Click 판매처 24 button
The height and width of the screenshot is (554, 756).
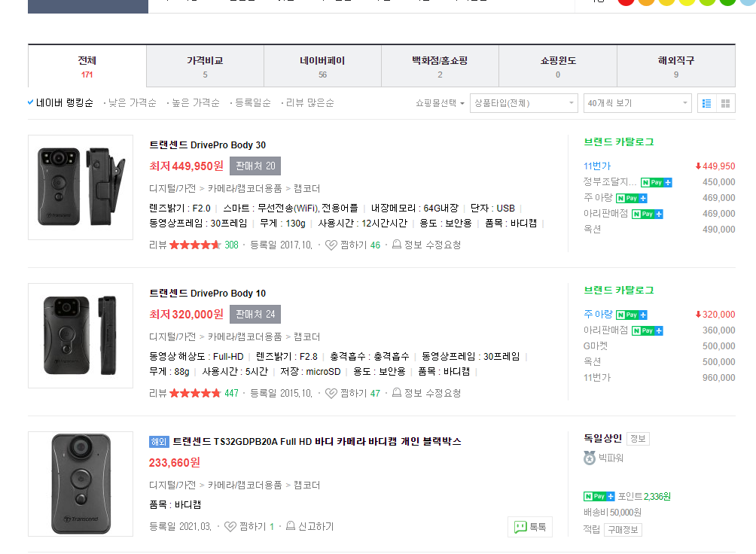point(255,315)
